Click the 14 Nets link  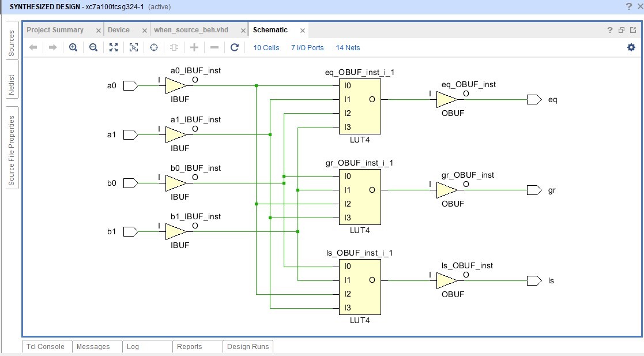coord(347,48)
